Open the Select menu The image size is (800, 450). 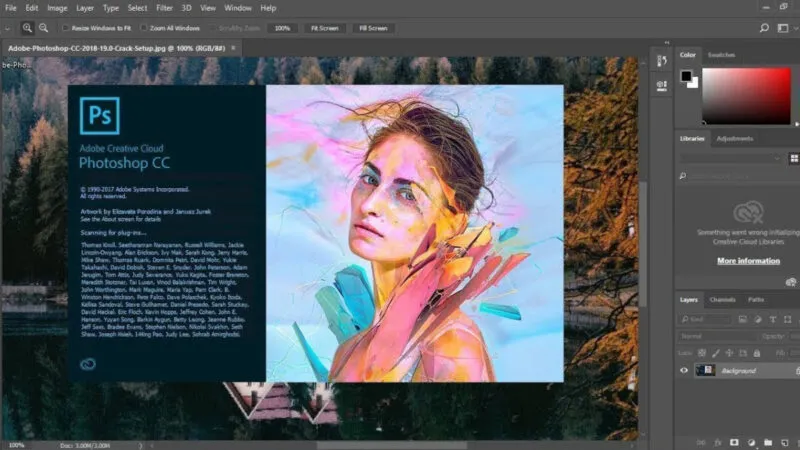click(137, 8)
